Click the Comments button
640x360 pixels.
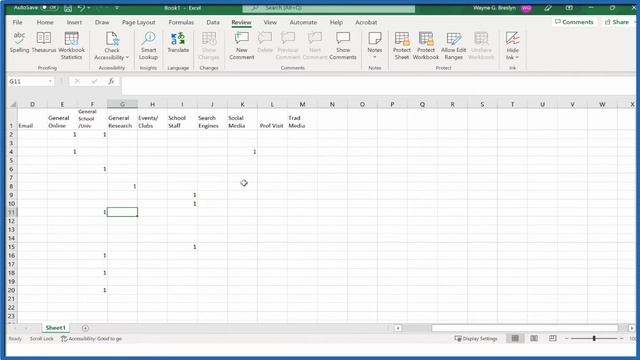coord(574,22)
